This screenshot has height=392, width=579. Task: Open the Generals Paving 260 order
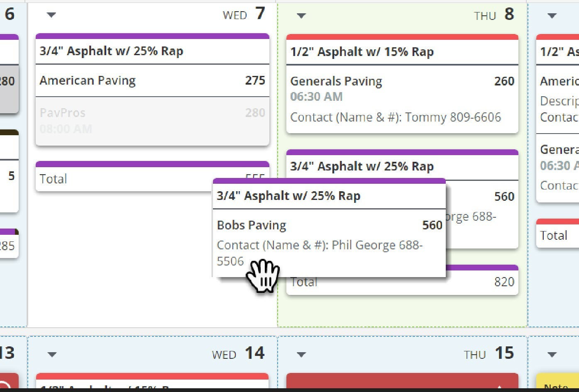click(x=402, y=99)
